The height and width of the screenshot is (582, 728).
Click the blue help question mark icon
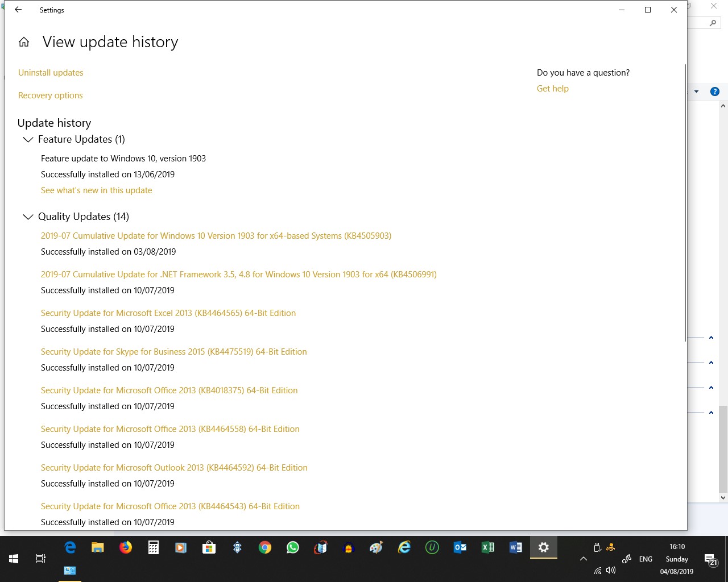pos(715,92)
